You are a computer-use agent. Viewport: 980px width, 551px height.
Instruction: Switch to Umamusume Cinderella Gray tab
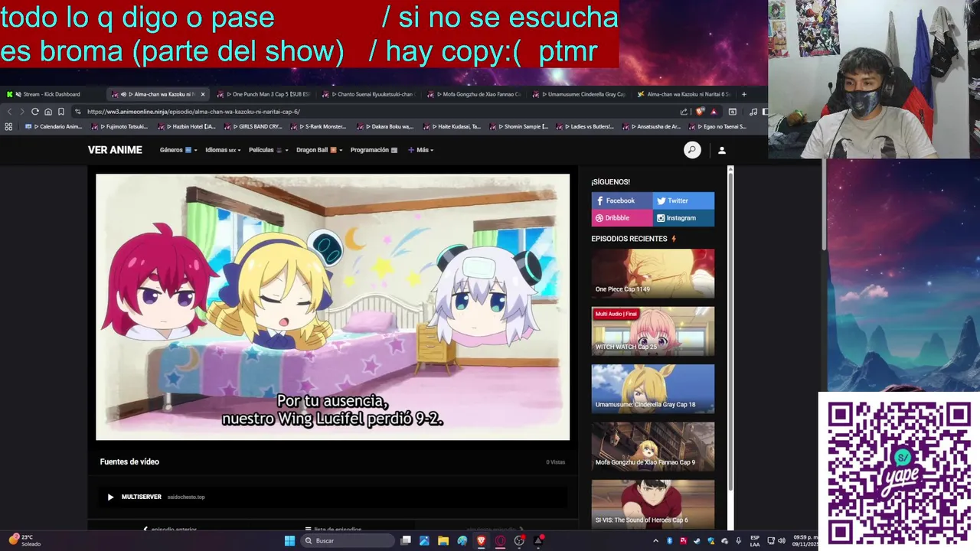580,94
